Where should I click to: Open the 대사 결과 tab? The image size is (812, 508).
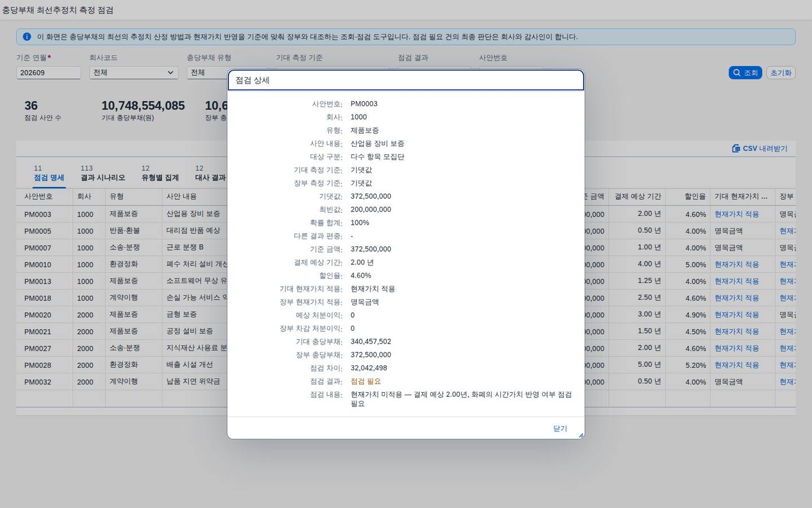tap(210, 173)
